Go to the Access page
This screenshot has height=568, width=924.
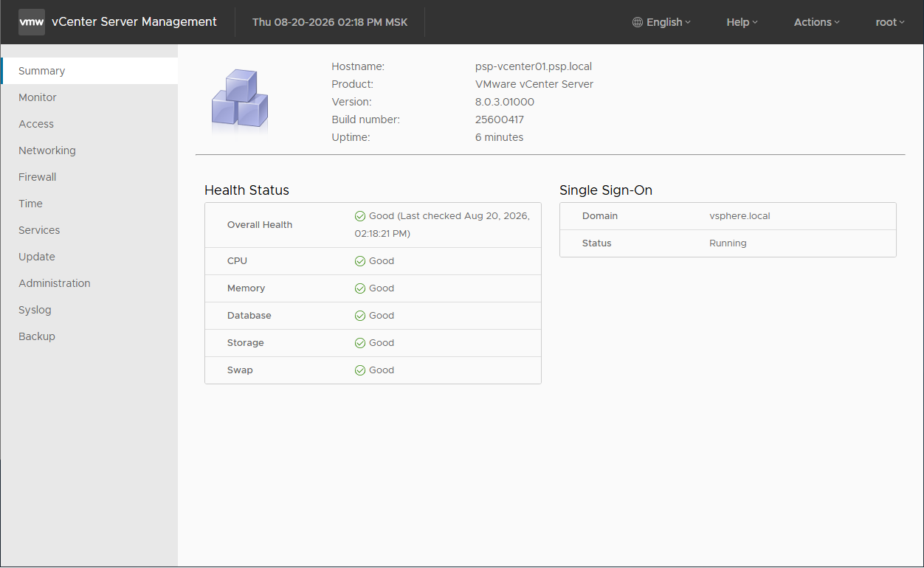tap(89, 124)
